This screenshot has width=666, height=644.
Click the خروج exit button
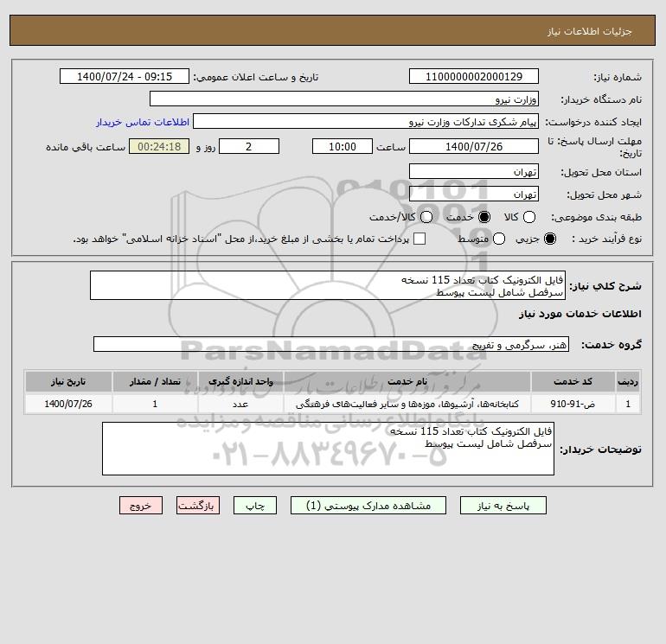(141, 506)
